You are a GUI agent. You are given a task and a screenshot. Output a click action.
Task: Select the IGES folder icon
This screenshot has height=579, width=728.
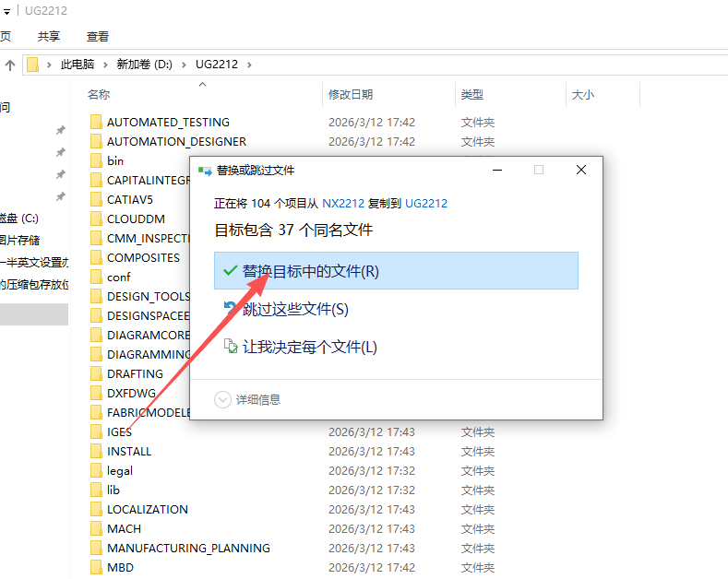pos(96,431)
